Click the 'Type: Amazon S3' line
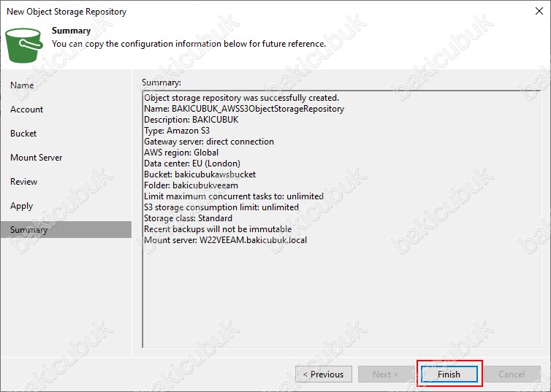551x392 pixels. 177,131
